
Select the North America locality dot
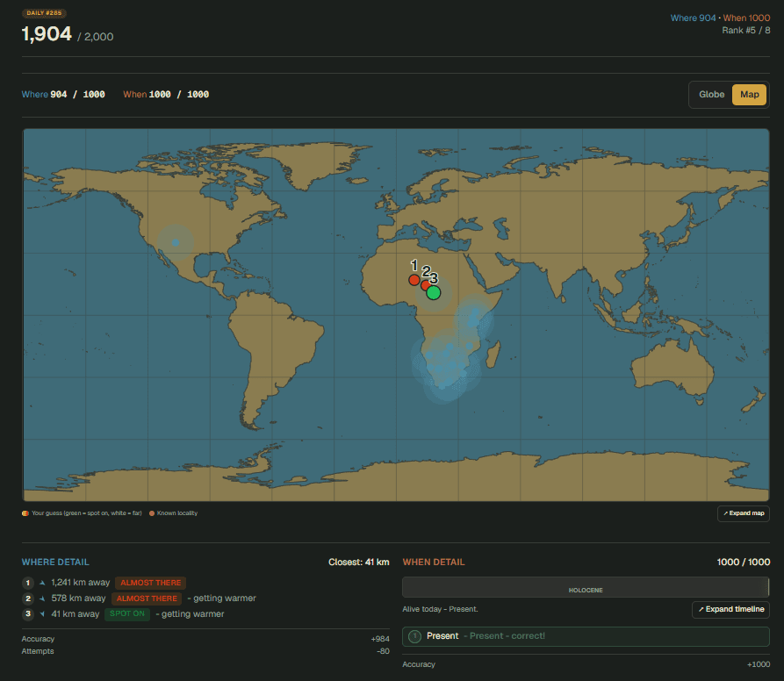[x=176, y=243]
